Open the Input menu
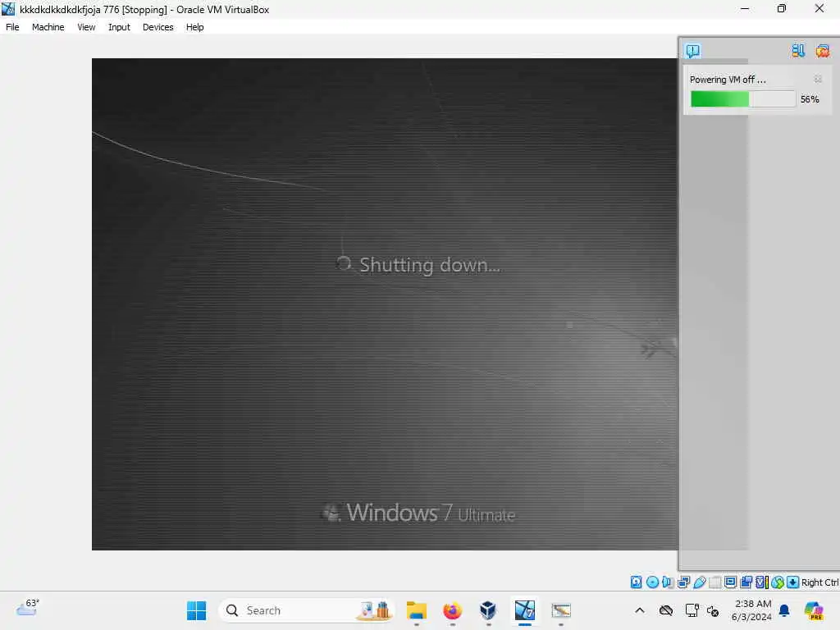This screenshot has width=840, height=630. (x=119, y=27)
